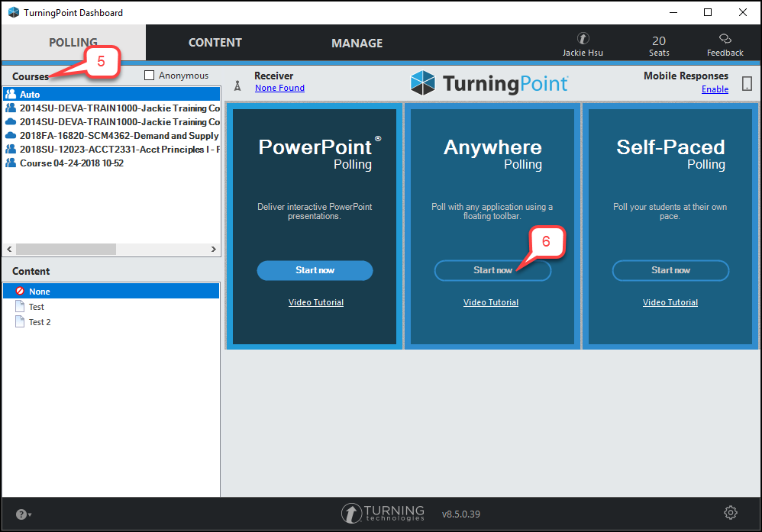
Task: Start Anywhere Polling now
Action: click(x=492, y=271)
